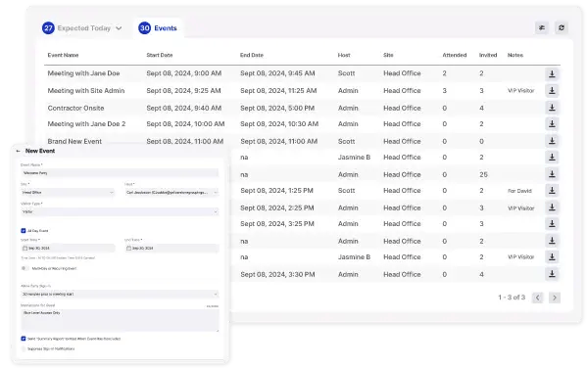Click '1 - 3 of 3' pagination text
588x368 pixels.
pyautogui.click(x=512, y=298)
